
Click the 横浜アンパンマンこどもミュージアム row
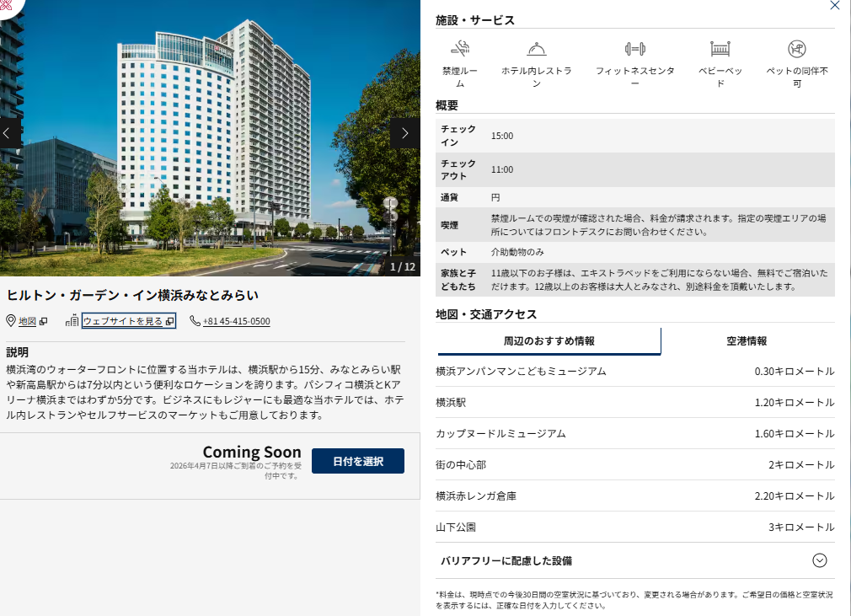pos(635,372)
